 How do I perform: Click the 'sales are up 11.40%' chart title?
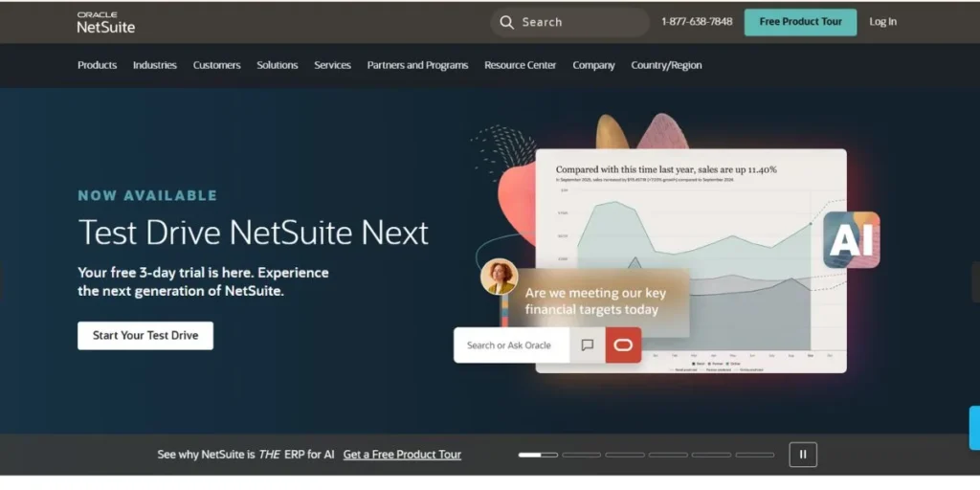[x=666, y=169]
